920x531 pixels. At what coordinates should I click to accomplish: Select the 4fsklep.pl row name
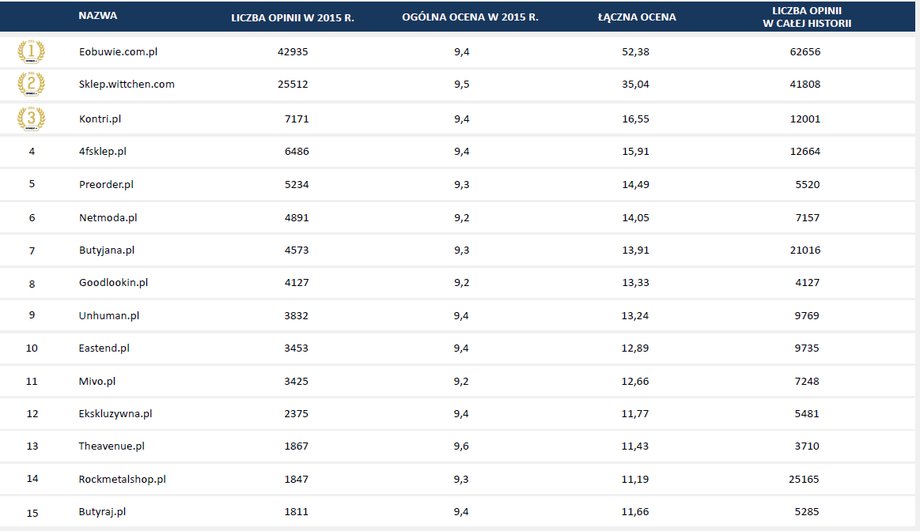[x=103, y=151]
